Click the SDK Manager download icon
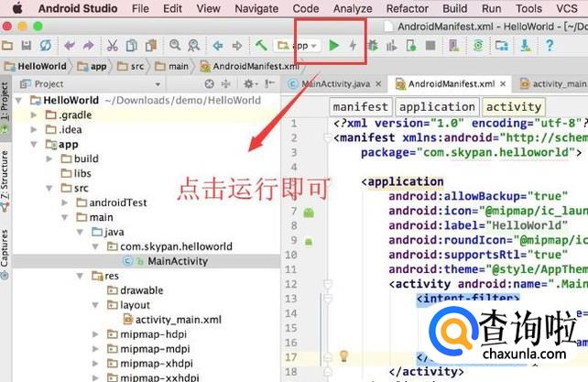 [526, 46]
